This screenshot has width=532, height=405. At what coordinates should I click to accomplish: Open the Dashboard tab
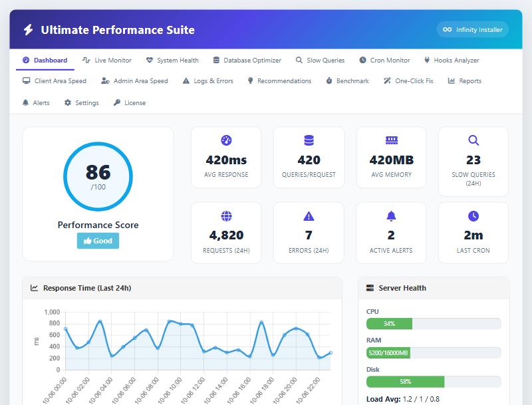pyautogui.click(x=45, y=61)
